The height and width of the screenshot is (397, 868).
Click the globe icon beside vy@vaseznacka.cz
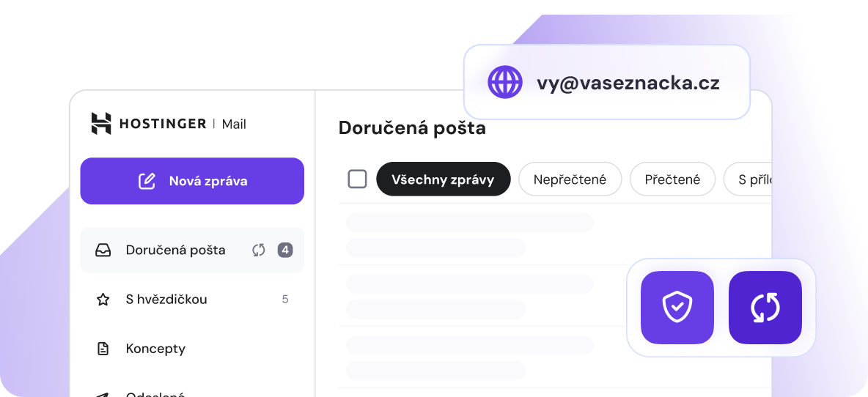tap(505, 82)
